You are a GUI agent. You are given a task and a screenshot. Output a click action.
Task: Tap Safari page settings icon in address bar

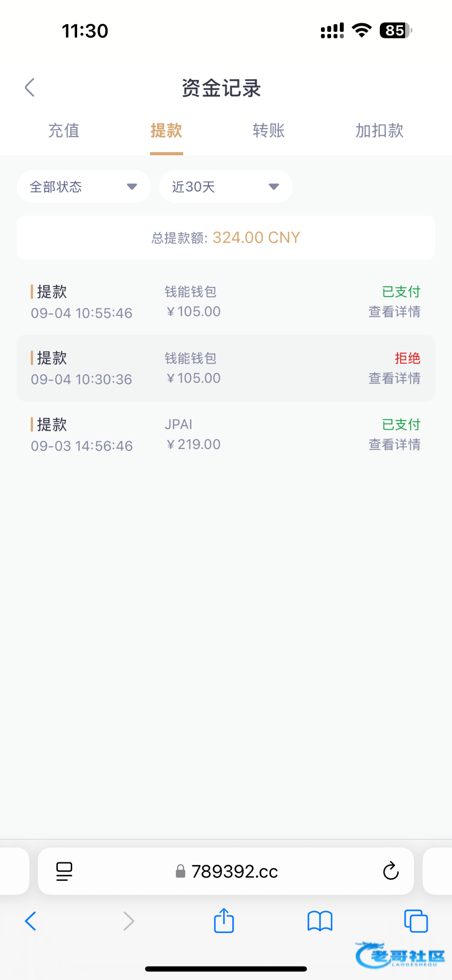click(64, 871)
